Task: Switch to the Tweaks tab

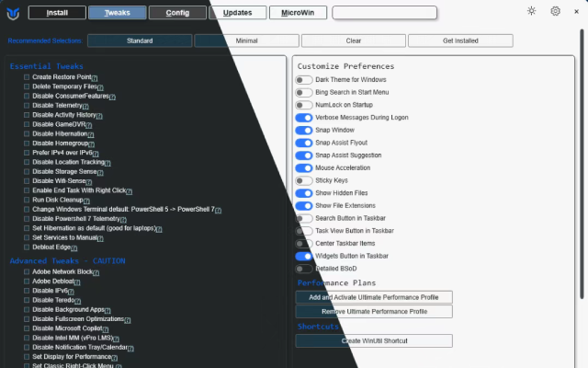Action: pos(118,13)
